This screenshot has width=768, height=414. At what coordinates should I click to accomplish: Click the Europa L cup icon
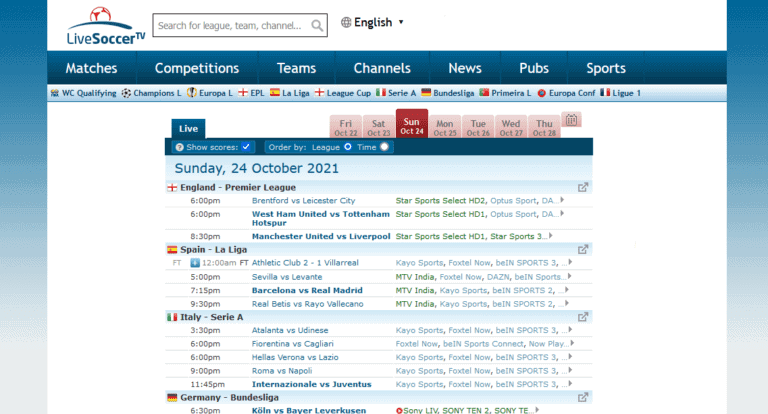point(192,92)
